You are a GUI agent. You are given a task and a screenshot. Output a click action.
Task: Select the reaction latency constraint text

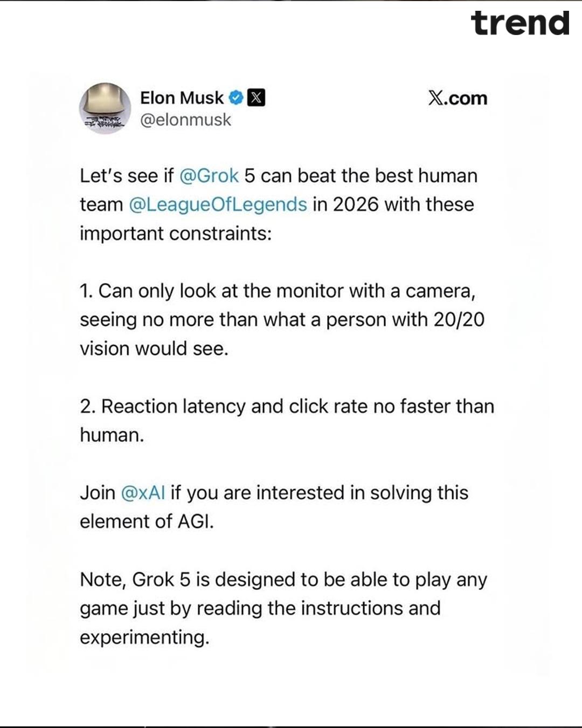tap(287, 407)
